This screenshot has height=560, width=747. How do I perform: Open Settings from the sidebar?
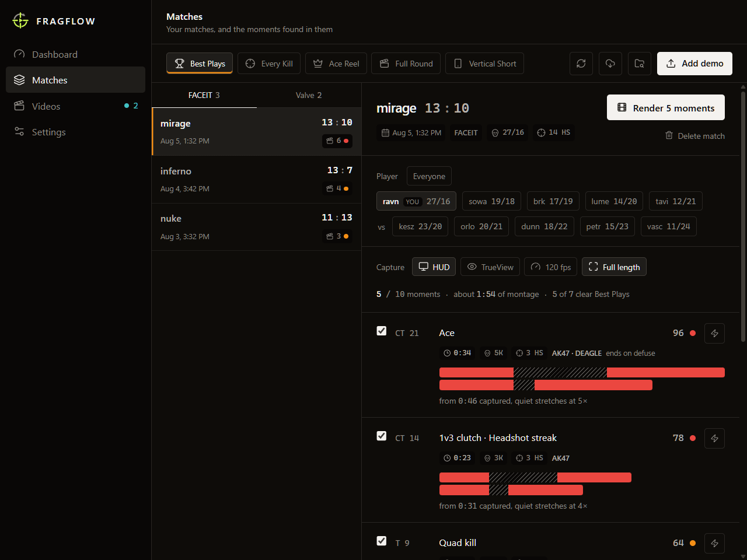point(75,132)
